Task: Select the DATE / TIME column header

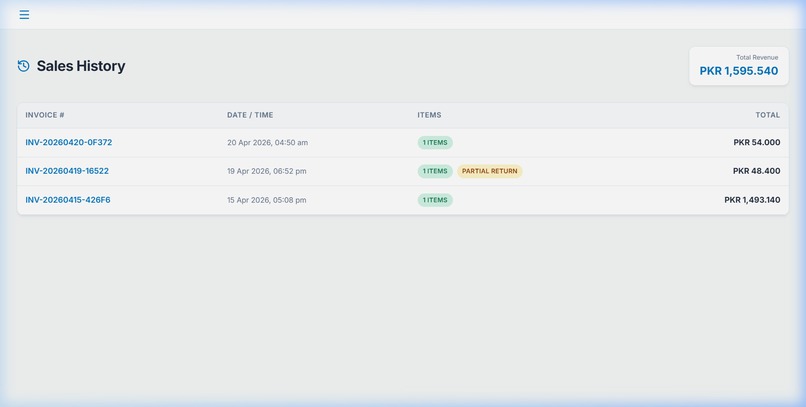Action: 250,115
